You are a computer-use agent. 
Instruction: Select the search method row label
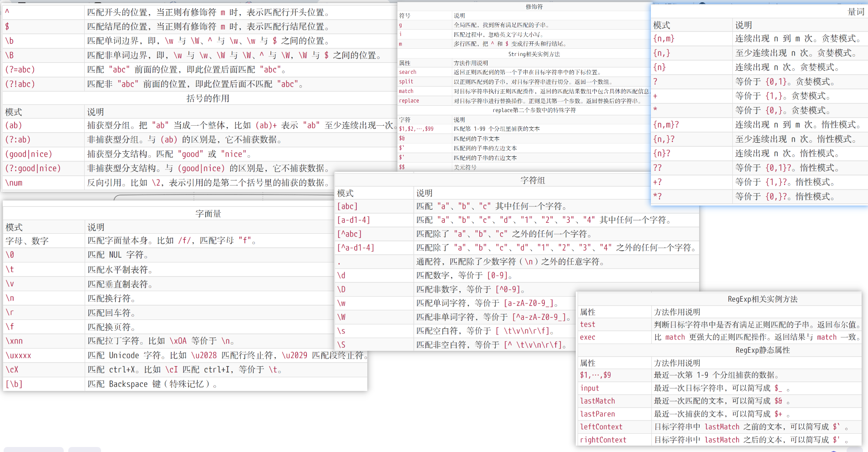click(x=408, y=72)
